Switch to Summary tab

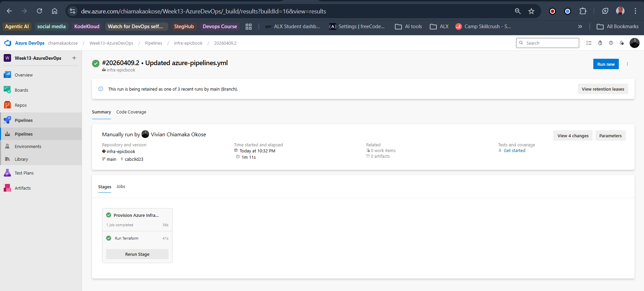[x=101, y=112]
